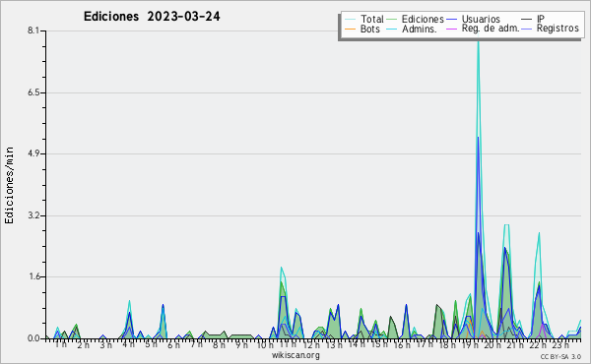Click the '4 h' x-axis label
The width and height of the screenshot is (591, 364).
click(128, 344)
